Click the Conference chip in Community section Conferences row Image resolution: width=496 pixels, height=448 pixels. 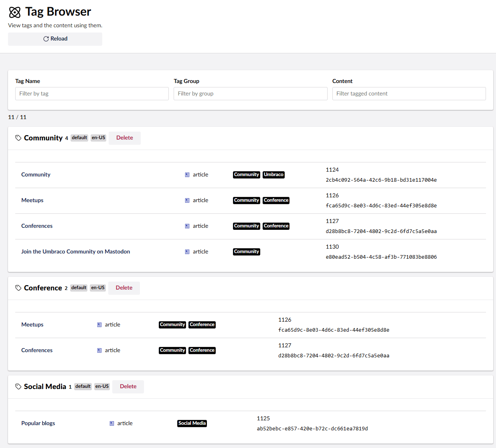[x=276, y=226]
